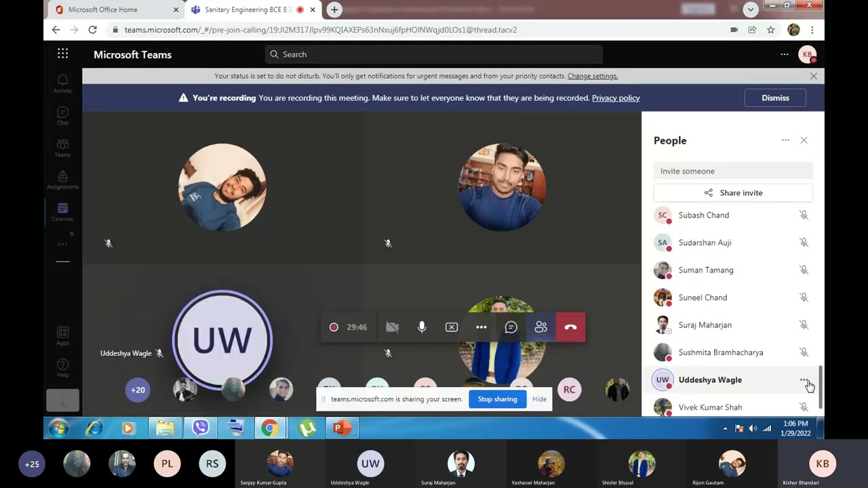The width and height of the screenshot is (868, 488).
Task: Open Calendar in the Teams sidebar
Action: (x=62, y=212)
